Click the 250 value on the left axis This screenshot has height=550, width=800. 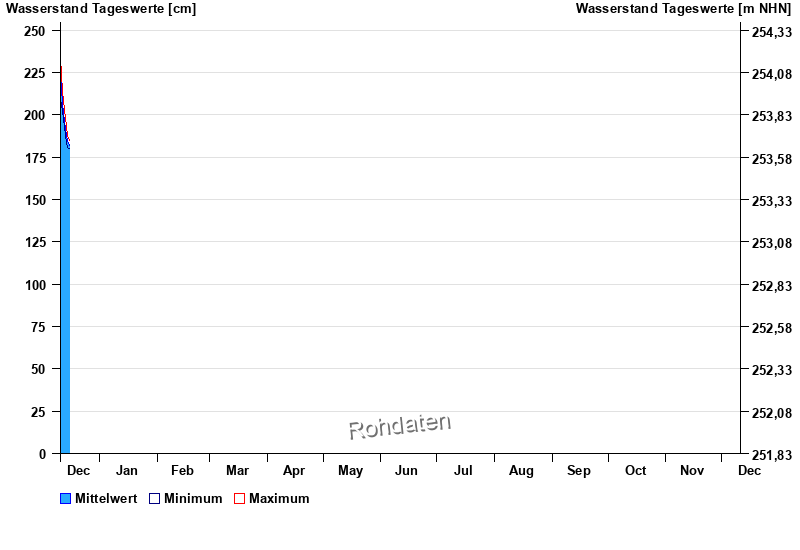click(x=35, y=31)
